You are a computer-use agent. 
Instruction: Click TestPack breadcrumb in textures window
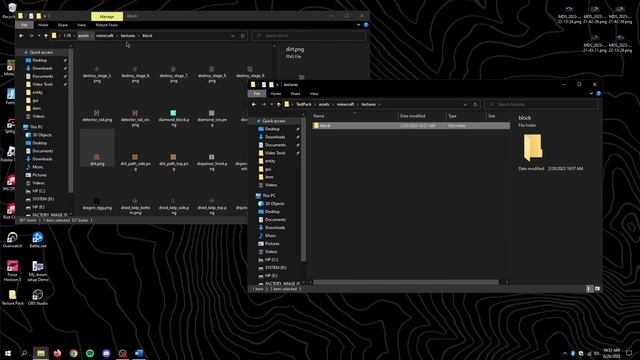[304, 104]
